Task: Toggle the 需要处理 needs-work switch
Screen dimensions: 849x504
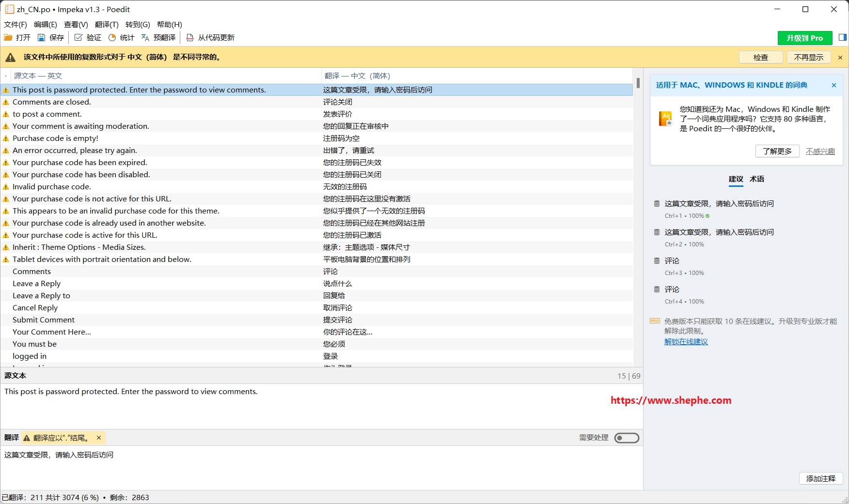Action: (627, 438)
